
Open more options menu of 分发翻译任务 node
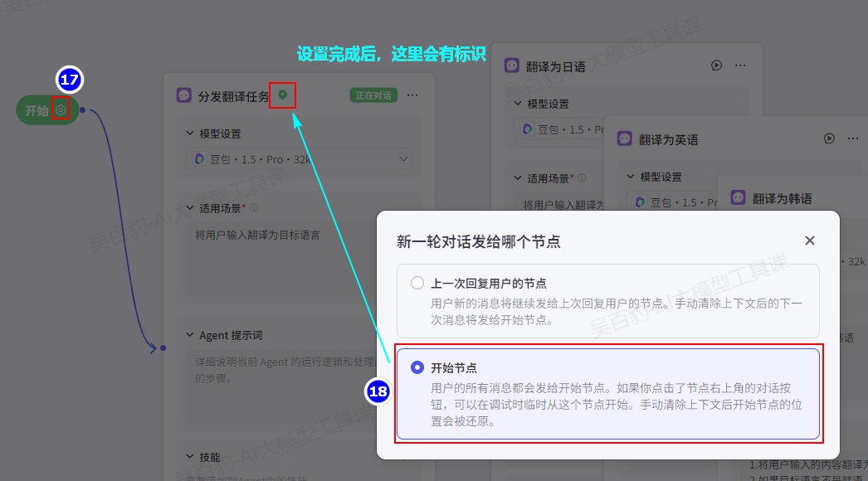tap(412, 95)
